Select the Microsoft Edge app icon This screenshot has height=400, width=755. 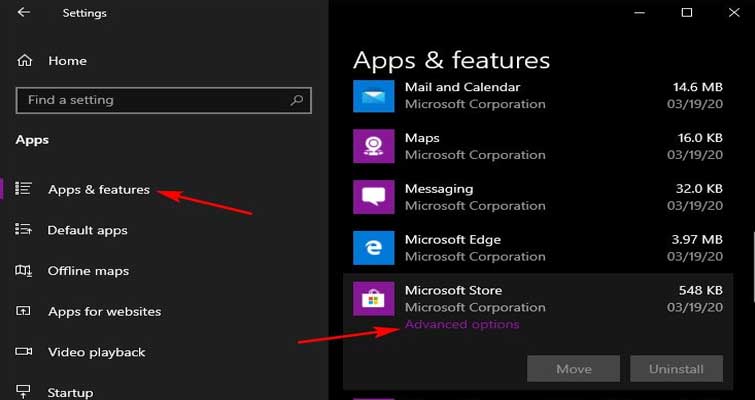pyautogui.click(x=374, y=248)
